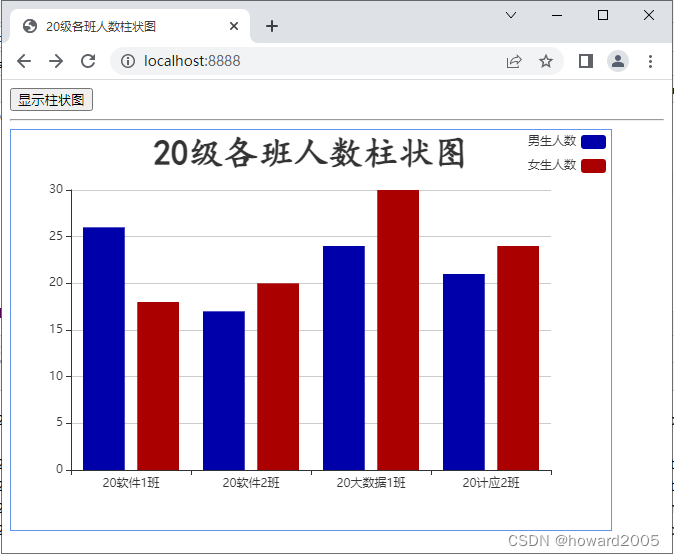The image size is (674, 556).
Task: Click the red bar for 20大数据1班
Action: [398, 330]
